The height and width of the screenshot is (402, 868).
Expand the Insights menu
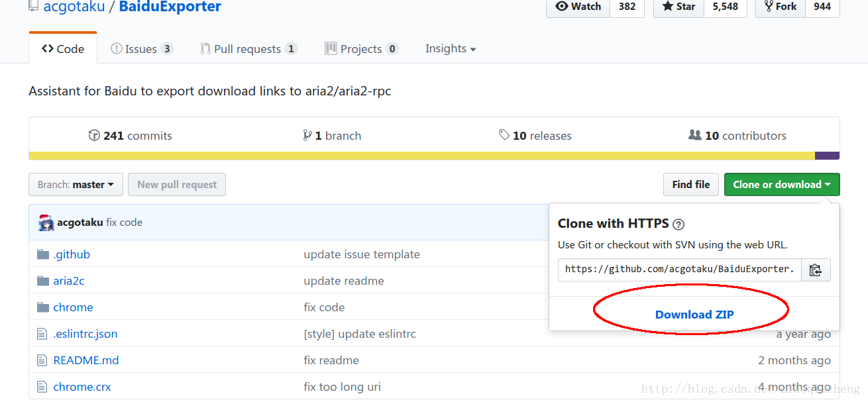coord(450,49)
